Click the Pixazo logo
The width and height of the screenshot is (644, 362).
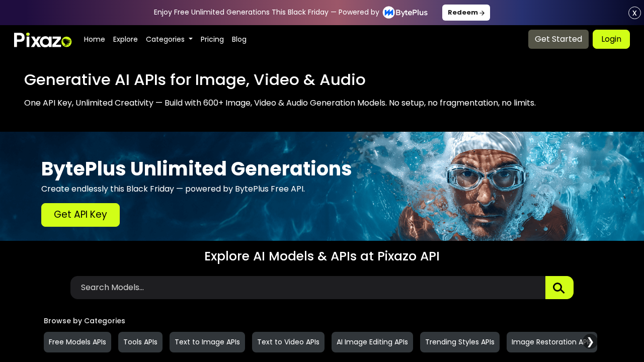pyautogui.click(x=42, y=39)
